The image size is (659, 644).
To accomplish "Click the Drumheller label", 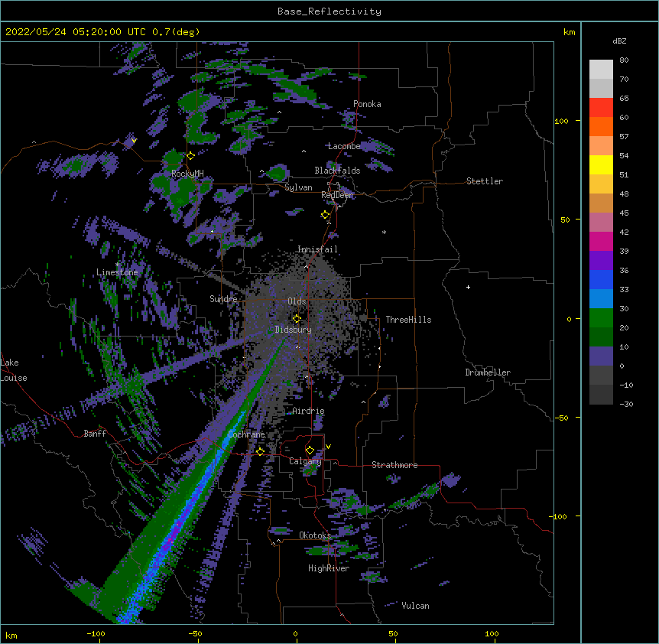I will click(x=488, y=372).
